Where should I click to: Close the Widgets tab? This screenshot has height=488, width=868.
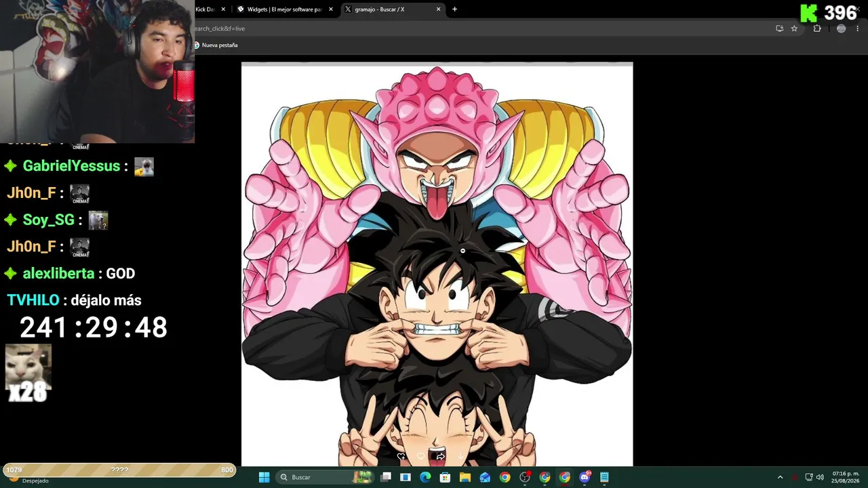331,9
